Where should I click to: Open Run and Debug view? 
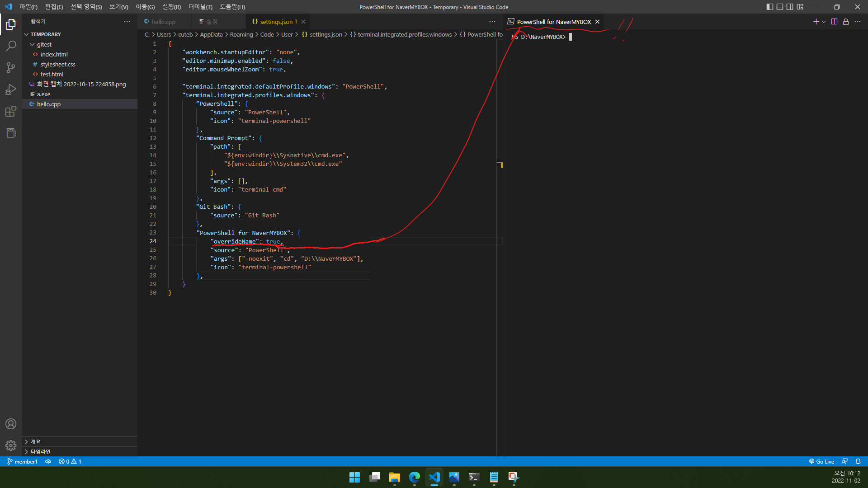tap(11, 89)
